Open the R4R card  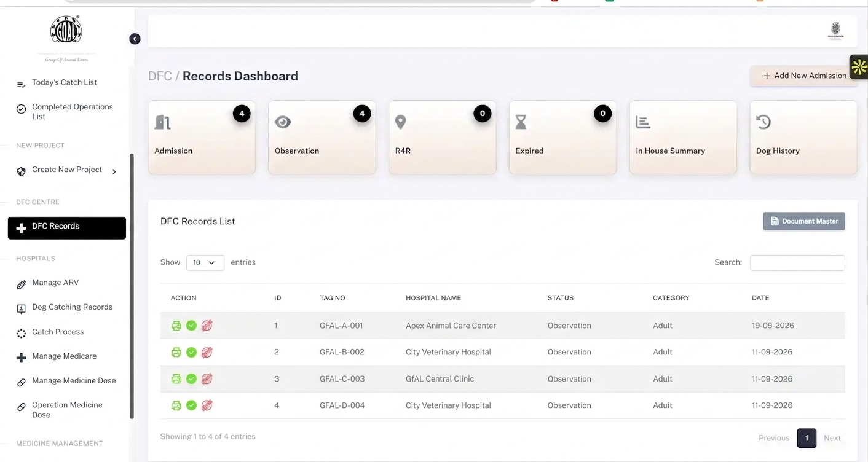(443, 138)
